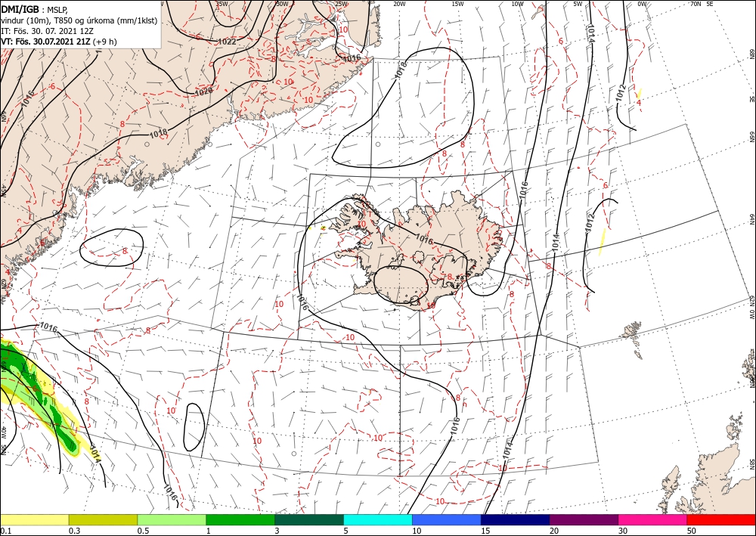Click the 0W longitude label at top

pos(642,3)
